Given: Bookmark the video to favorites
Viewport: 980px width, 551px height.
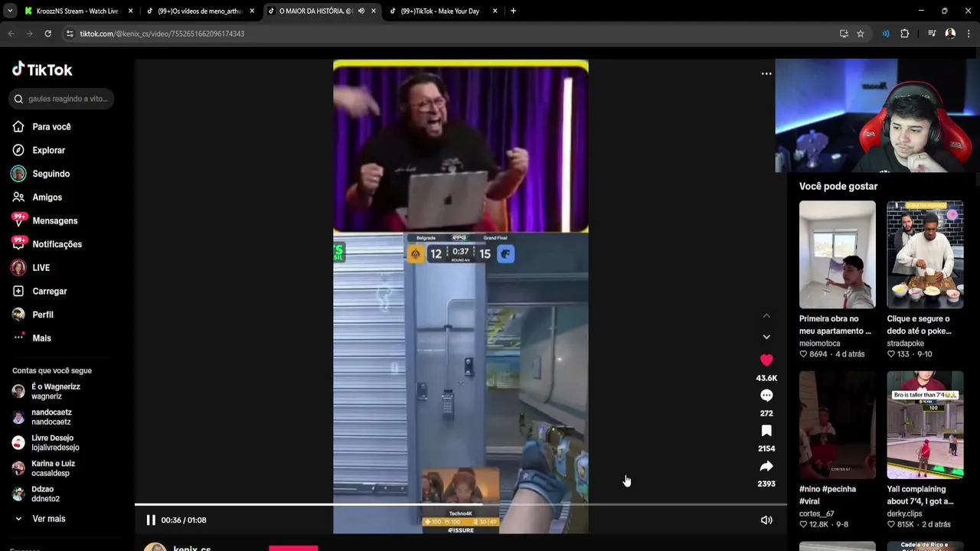Looking at the screenshot, I should click(766, 431).
